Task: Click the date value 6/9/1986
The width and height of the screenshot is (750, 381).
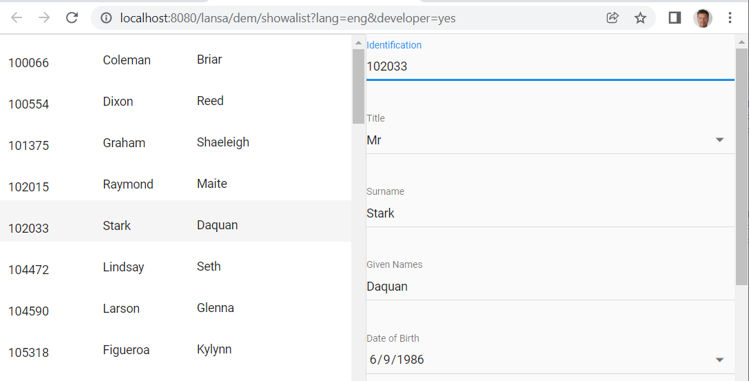Action: tap(397, 359)
